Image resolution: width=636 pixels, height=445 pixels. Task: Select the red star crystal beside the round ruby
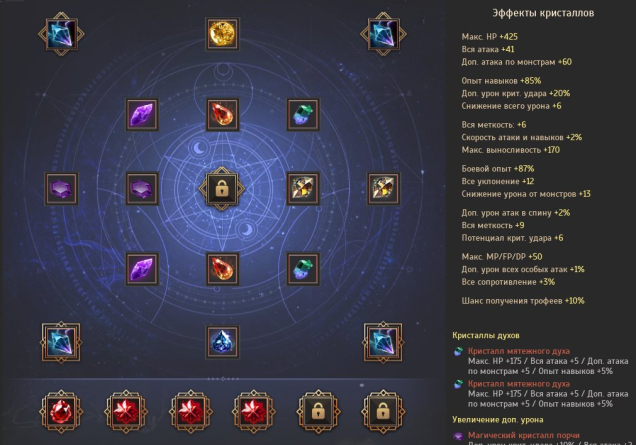point(126,412)
